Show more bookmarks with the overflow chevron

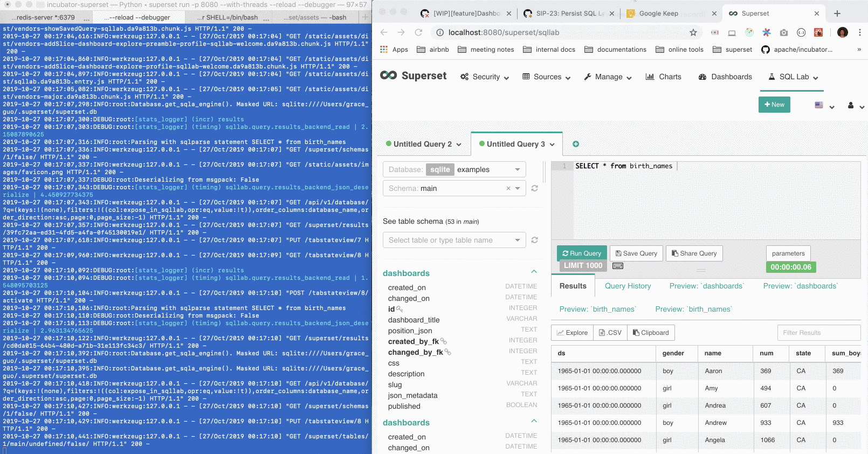click(x=859, y=50)
